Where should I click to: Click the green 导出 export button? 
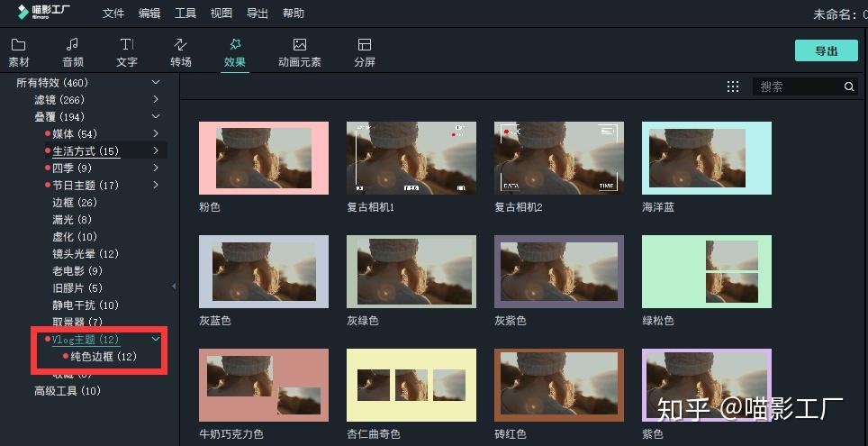coord(826,51)
